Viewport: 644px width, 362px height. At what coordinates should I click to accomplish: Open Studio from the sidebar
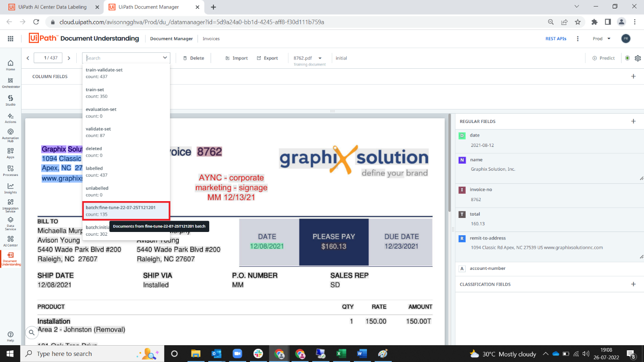click(10, 101)
